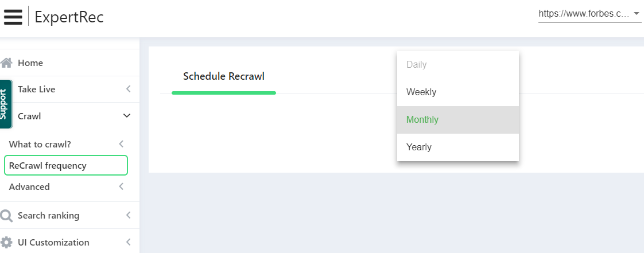Click the UI Customization gear icon

pyautogui.click(x=7, y=242)
